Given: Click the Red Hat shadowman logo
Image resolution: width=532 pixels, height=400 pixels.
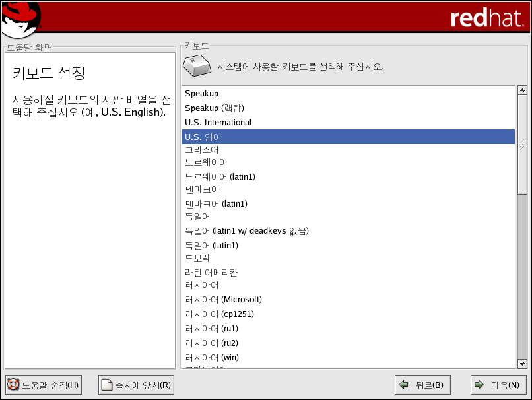Looking at the screenshot, I should click(x=20, y=18).
